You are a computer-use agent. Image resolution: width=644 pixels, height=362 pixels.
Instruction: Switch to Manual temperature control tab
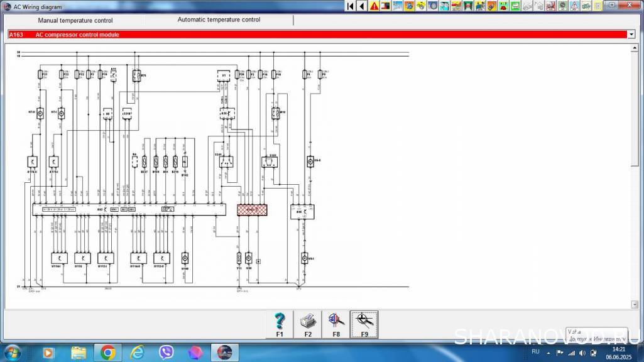[x=75, y=20]
